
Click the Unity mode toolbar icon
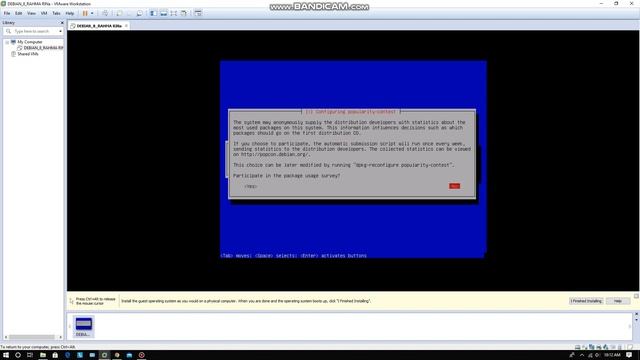184,13
